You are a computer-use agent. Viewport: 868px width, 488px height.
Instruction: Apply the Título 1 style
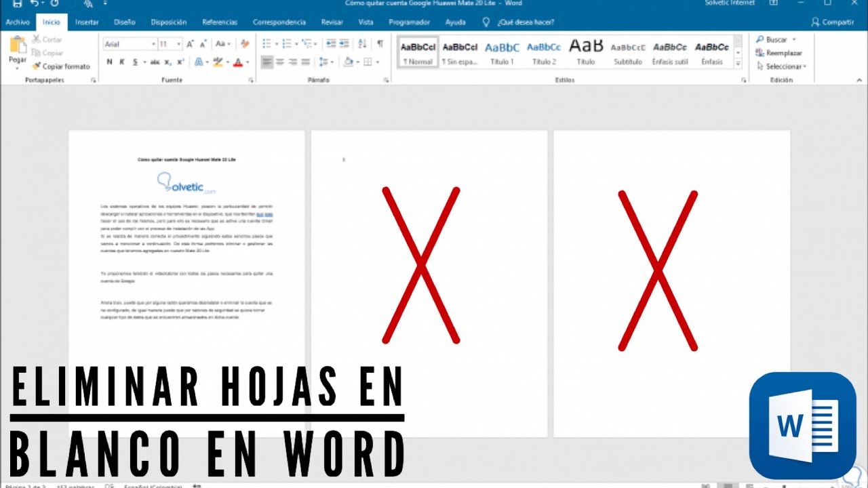[x=502, y=52]
